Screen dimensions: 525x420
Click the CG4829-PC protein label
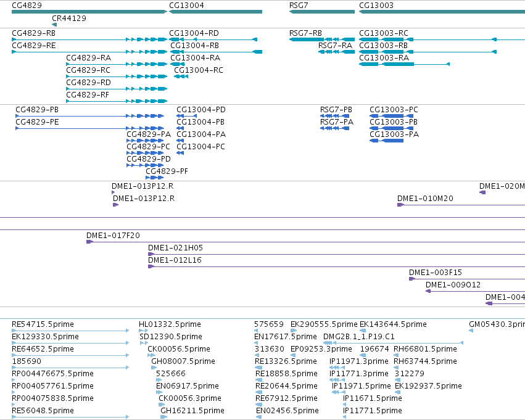click(x=148, y=147)
